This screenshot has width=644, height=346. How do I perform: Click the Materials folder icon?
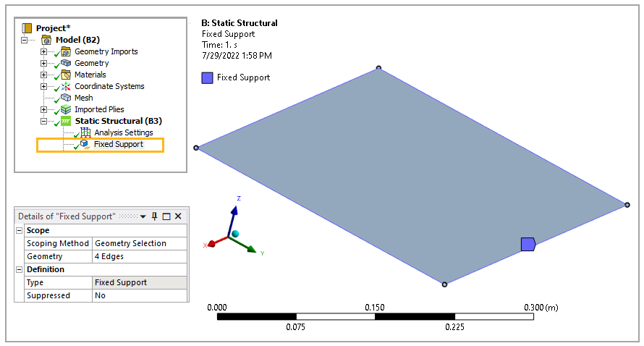pyautogui.click(x=66, y=75)
